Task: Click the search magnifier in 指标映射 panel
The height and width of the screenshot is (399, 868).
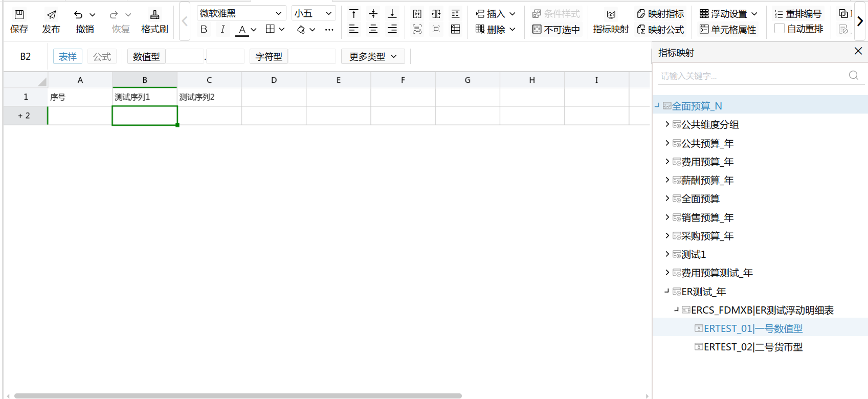Action: click(x=853, y=76)
